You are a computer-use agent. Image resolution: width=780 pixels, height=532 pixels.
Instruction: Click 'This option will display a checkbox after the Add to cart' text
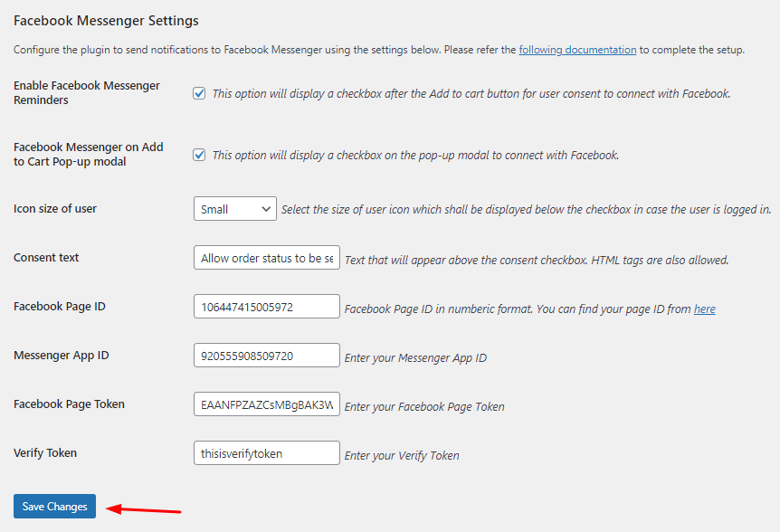coord(471,93)
